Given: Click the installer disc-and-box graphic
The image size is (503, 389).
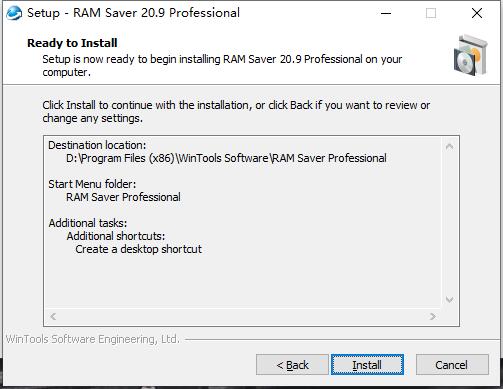Looking at the screenshot, I should tap(471, 56).
